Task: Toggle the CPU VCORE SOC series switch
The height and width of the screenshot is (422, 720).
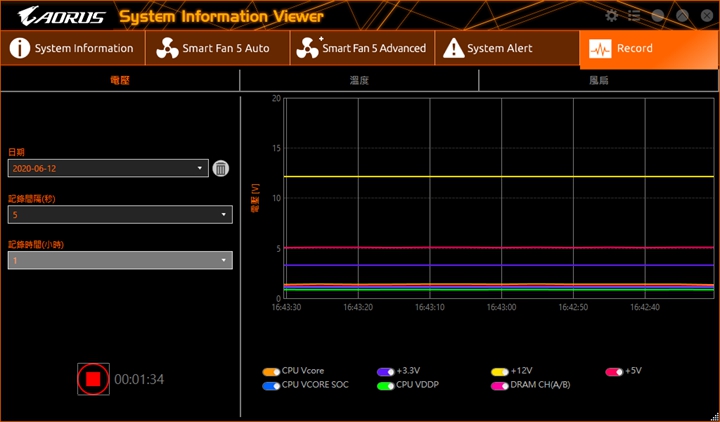Action: coord(271,385)
